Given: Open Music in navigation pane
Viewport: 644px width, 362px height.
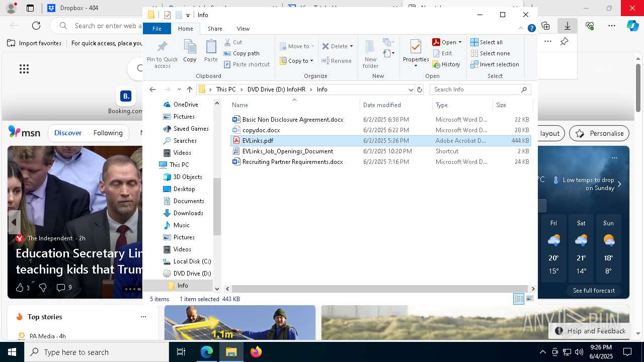Looking at the screenshot, I should click(177, 225).
